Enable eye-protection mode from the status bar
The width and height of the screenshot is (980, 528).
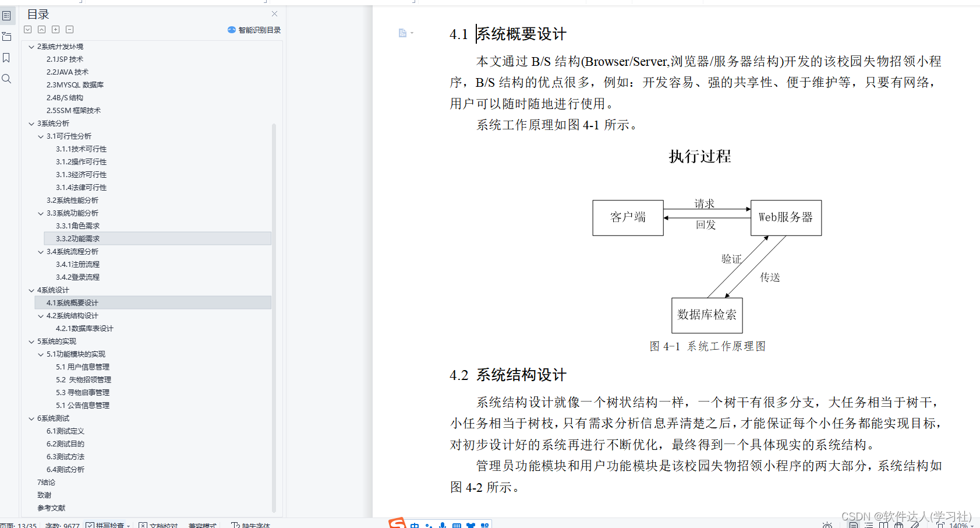(x=827, y=525)
